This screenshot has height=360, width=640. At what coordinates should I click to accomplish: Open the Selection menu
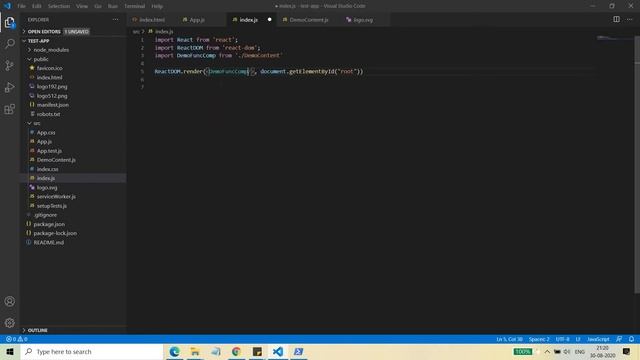point(59,6)
